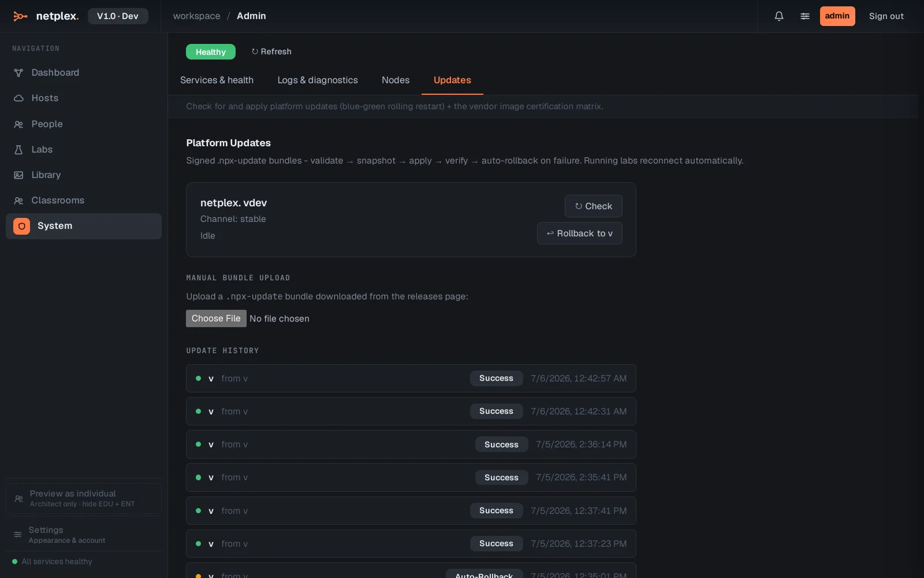Click Success badge for 7/6/2026, 12:42:31 AM
This screenshot has height=578, width=924.
[x=496, y=412]
